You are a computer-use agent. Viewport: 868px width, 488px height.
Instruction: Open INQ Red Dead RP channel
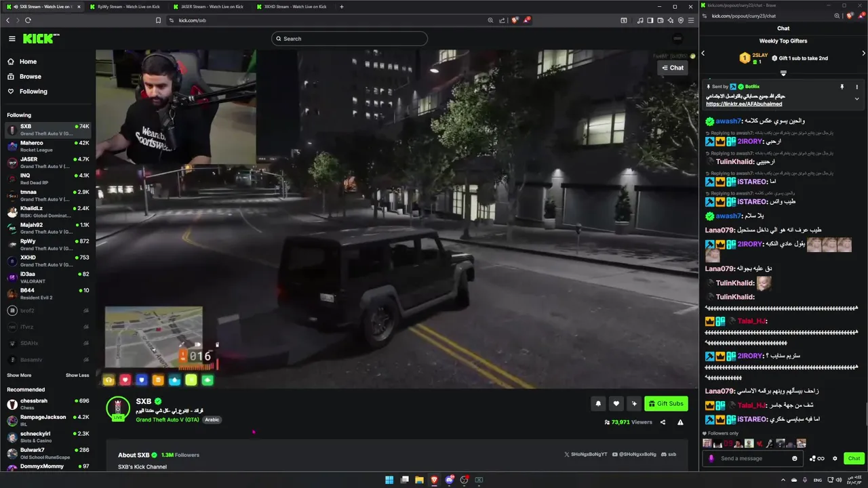(x=47, y=179)
